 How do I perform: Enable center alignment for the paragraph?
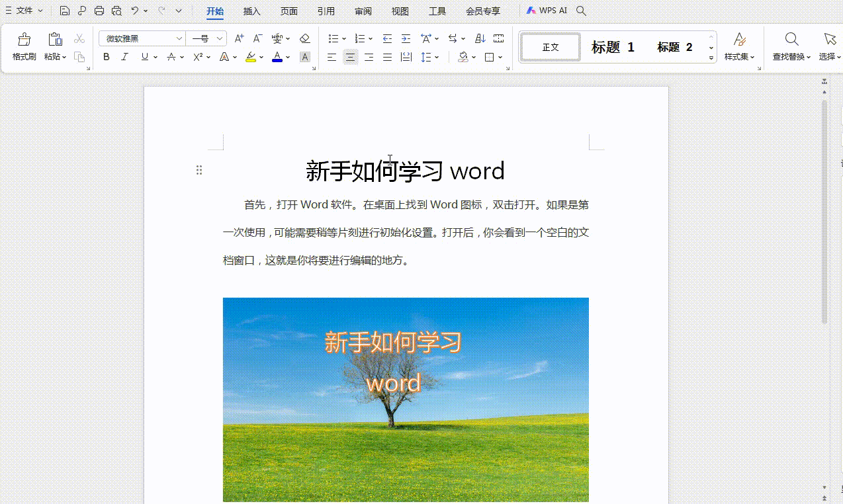(350, 57)
